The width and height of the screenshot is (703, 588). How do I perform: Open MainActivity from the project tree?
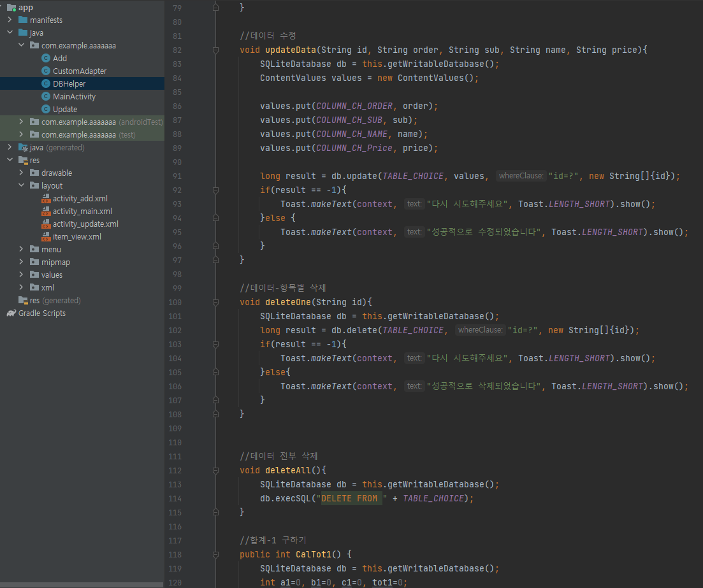tap(74, 96)
